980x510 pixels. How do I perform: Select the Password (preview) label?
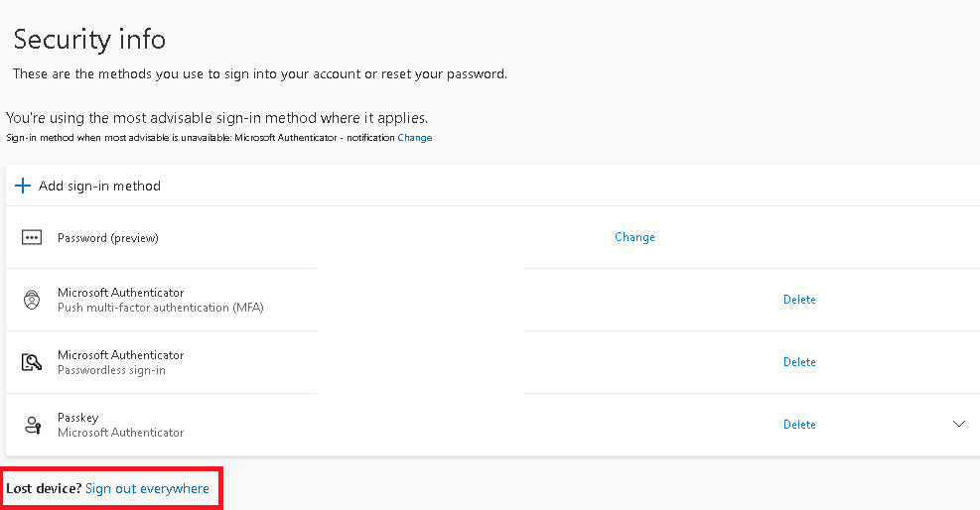(x=108, y=238)
